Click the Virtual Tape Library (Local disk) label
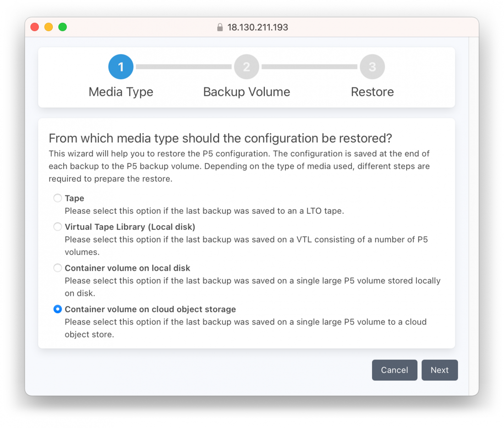 130,227
